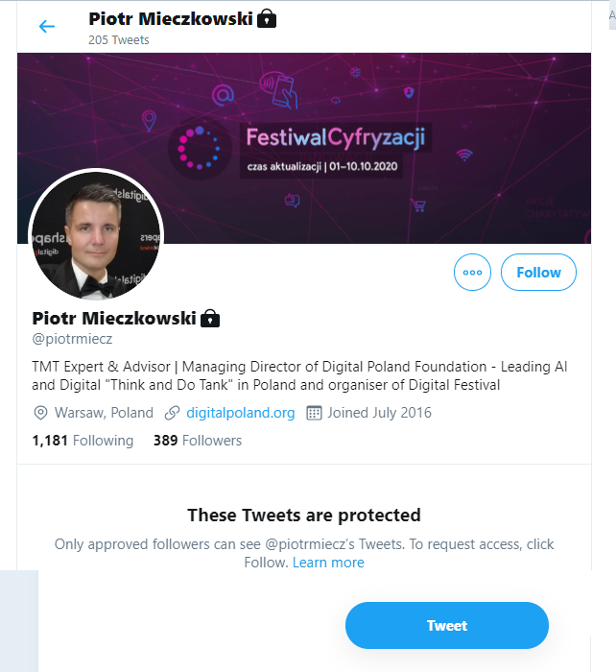
Task: Click the location pin icon near Warsaw
Action: [x=40, y=413]
